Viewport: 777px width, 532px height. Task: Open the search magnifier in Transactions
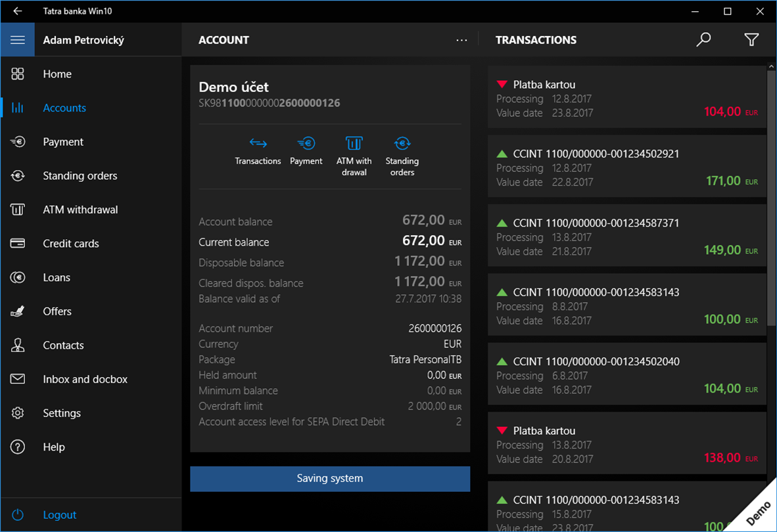[x=703, y=39]
